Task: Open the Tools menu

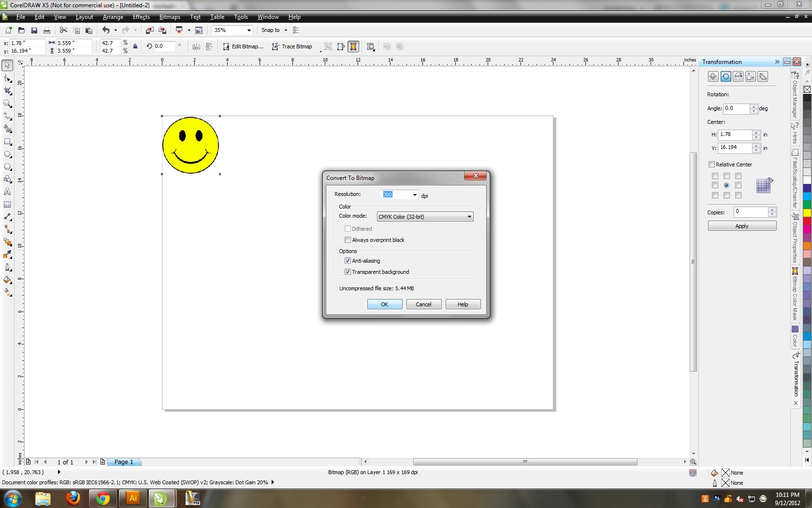Action: tap(241, 17)
